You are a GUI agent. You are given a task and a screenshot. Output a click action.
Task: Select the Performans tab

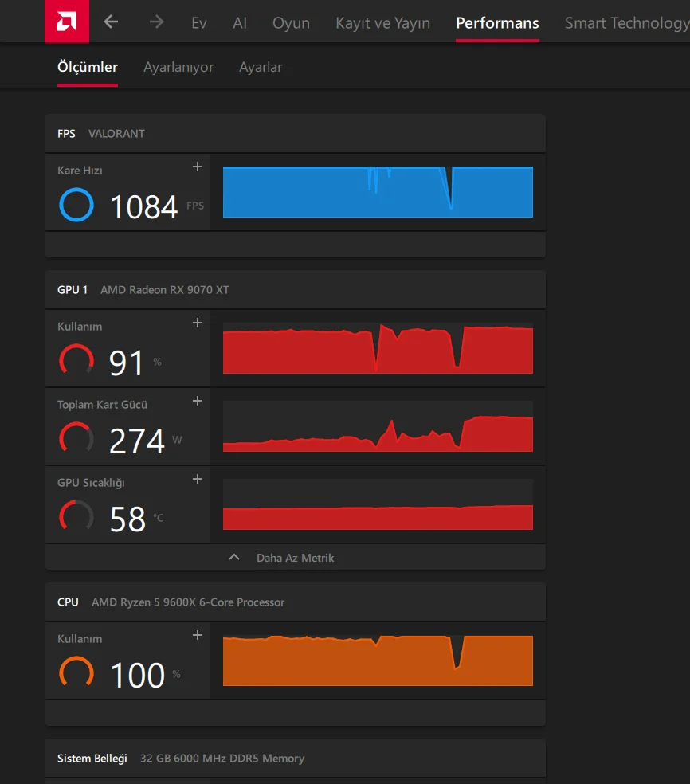click(497, 23)
